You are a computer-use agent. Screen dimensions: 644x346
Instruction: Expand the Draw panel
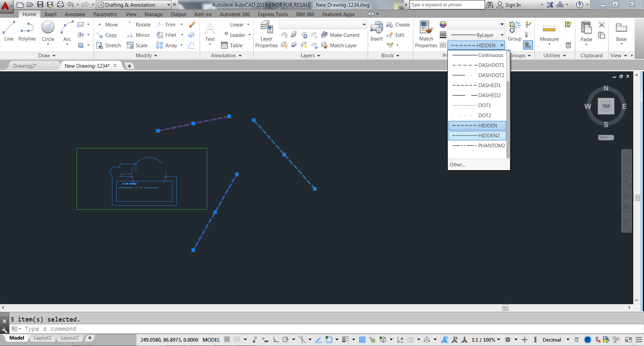tap(47, 56)
